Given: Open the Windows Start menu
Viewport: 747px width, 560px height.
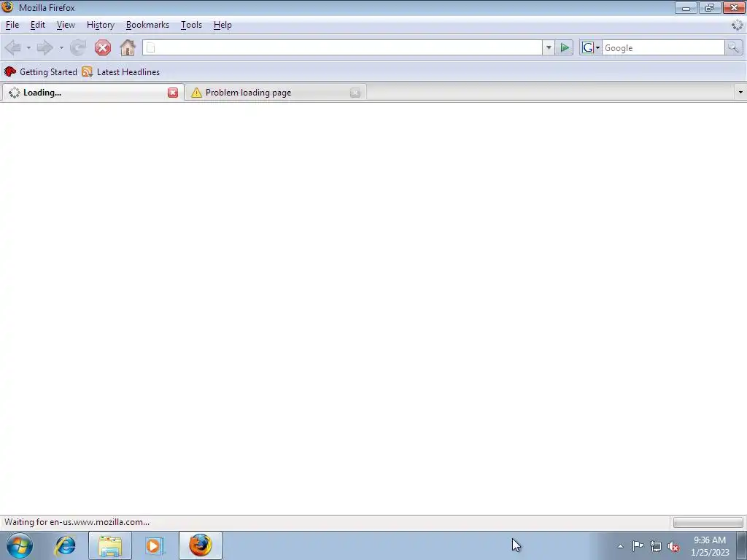Looking at the screenshot, I should pyautogui.click(x=20, y=545).
